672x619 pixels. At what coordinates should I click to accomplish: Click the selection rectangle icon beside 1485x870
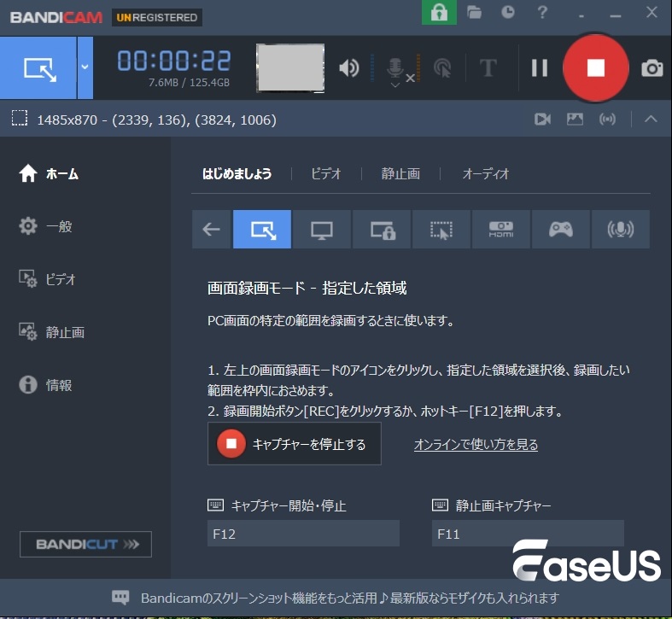(x=20, y=119)
